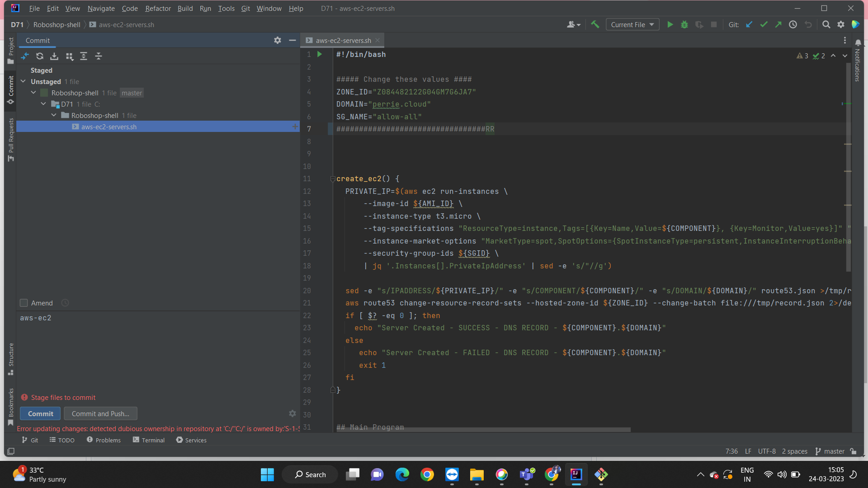
Task: Click the Shelve/download icon in Commit toolbar
Action: (x=54, y=56)
